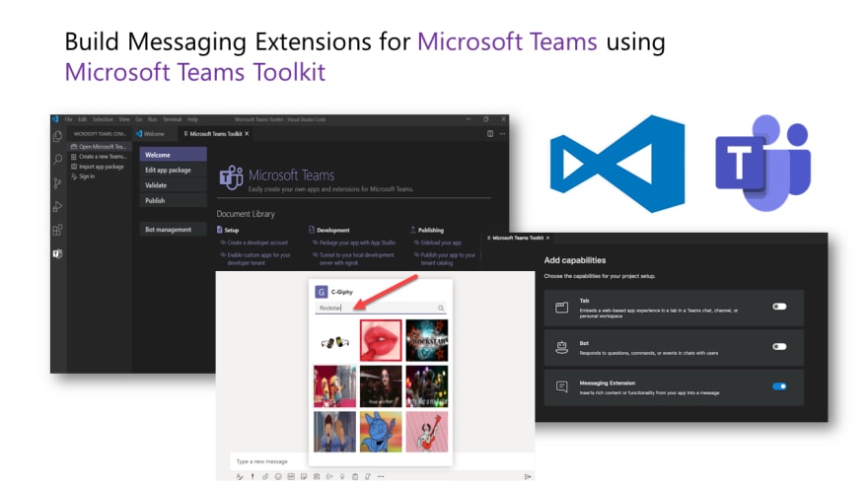Open the File menu in VS Code
Image resolution: width=868 pixels, height=488 pixels.
tap(69, 119)
